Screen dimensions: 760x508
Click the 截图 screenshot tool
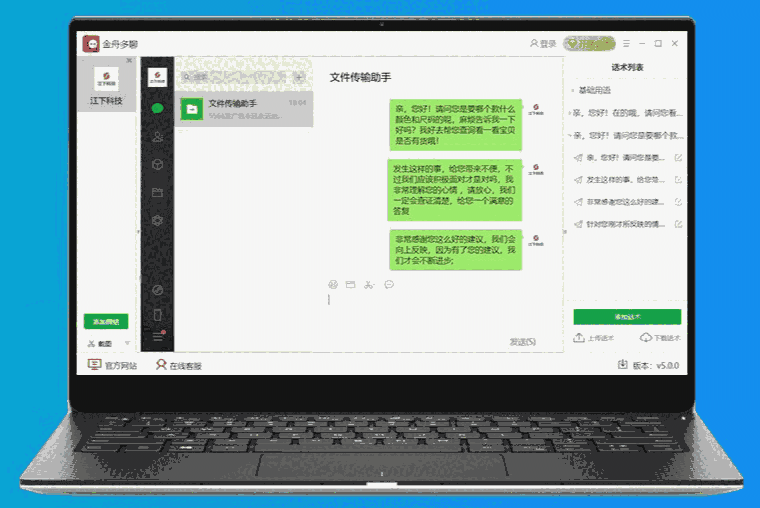pos(100,344)
